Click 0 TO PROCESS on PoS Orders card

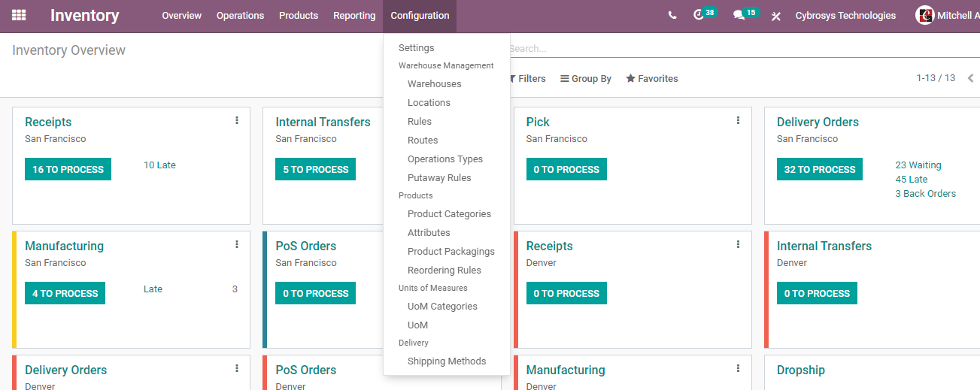pyautogui.click(x=316, y=293)
